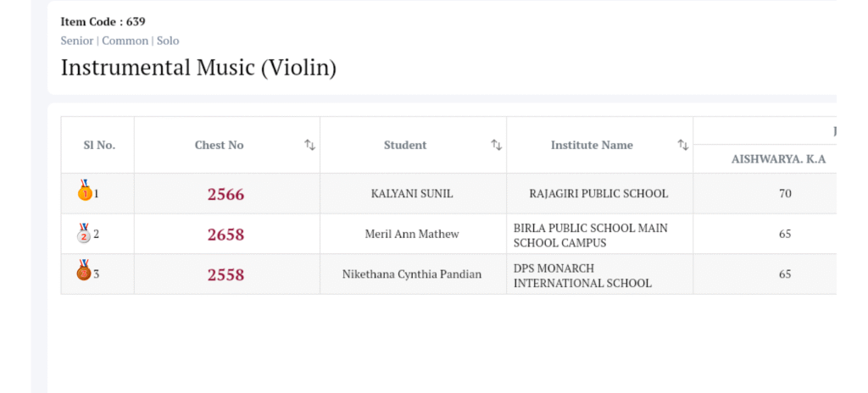Click the gold medal icon in row 1
Image resolution: width=868 pixels, height=393 pixels.
[84, 191]
